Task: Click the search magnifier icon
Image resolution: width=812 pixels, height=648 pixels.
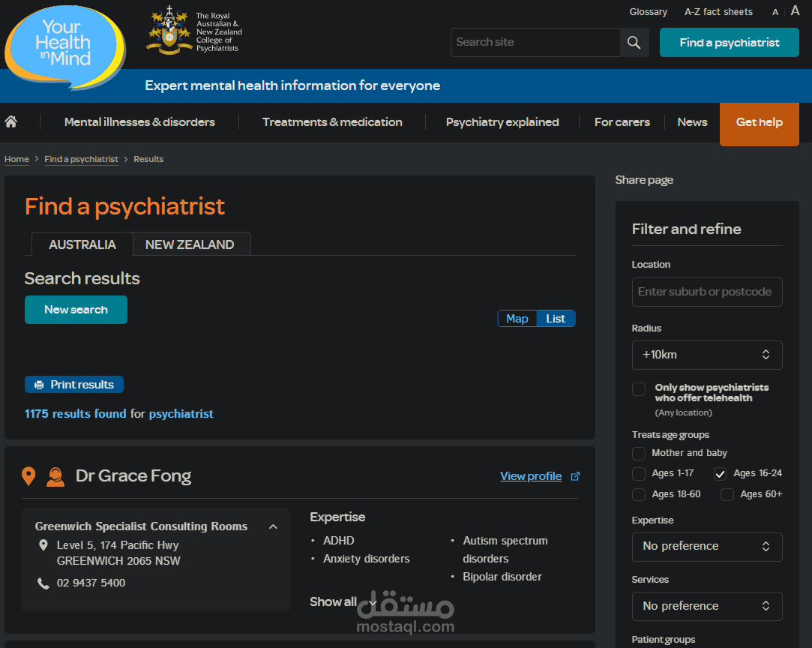Action: tap(634, 43)
